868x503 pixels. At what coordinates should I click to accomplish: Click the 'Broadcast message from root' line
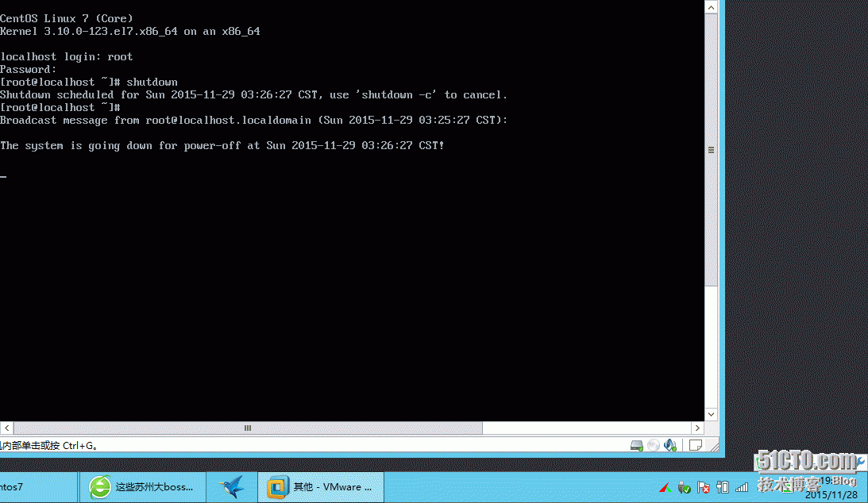pos(253,120)
